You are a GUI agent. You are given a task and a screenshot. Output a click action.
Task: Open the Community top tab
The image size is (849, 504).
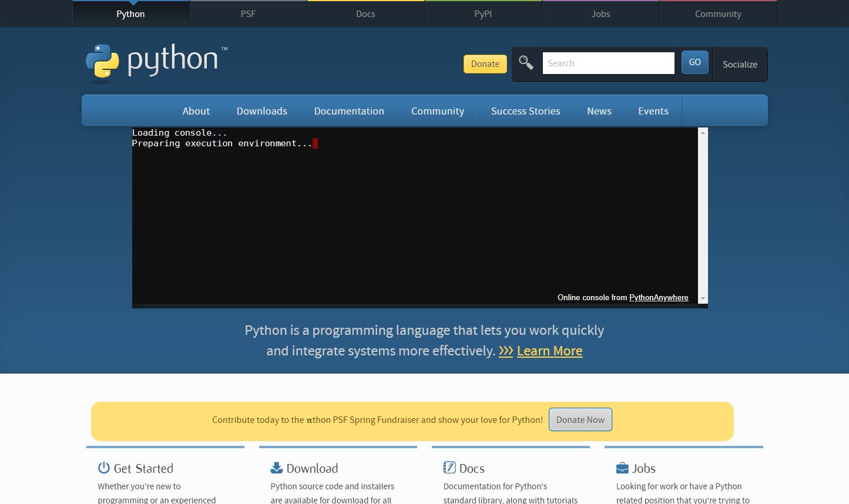[718, 14]
